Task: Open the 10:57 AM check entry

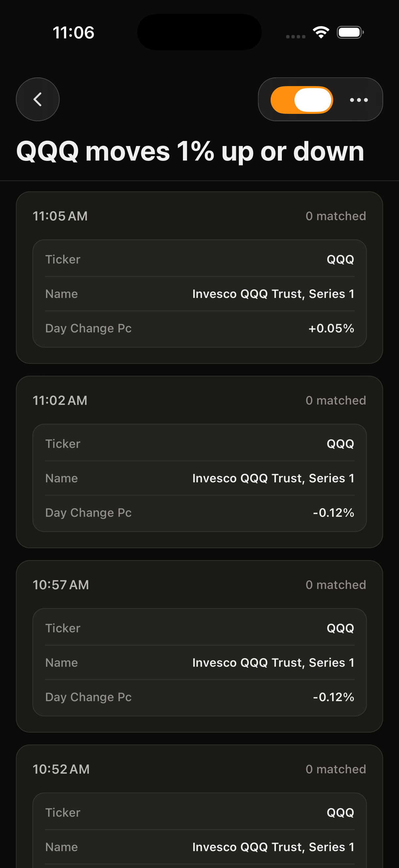Action: [61, 585]
